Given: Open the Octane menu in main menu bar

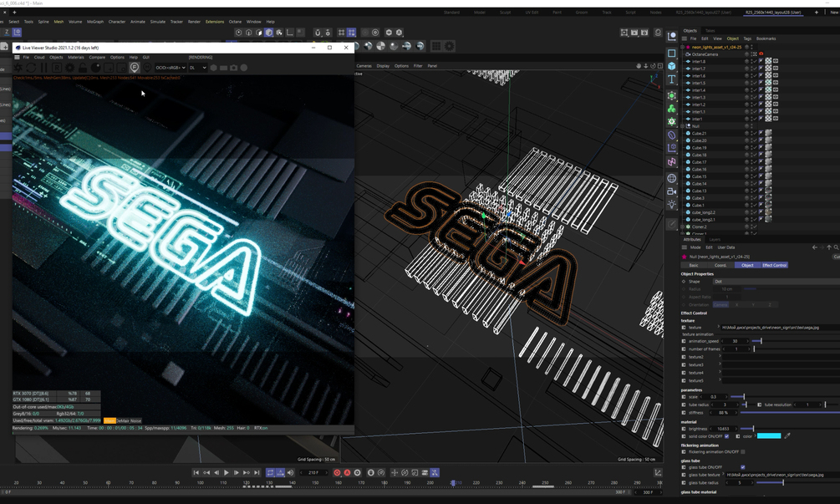Looking at the screenshot, I should [x=235, y=22].
